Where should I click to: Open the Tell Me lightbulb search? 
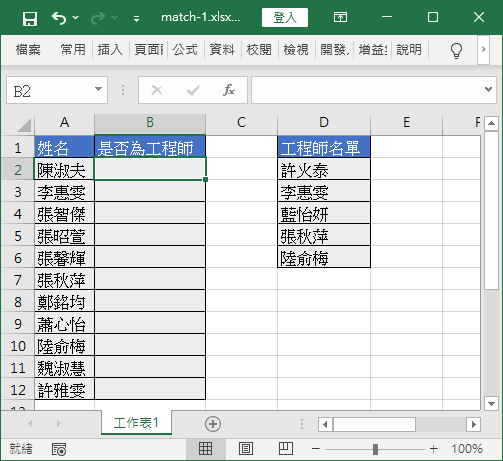pyautogui.click(x=456, y=50)
